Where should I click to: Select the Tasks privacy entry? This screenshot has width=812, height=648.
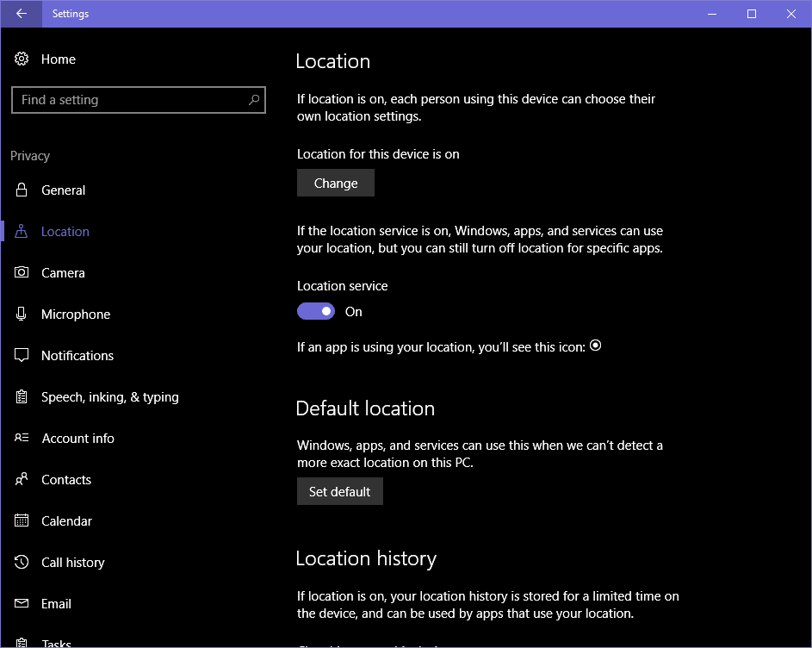55,641
